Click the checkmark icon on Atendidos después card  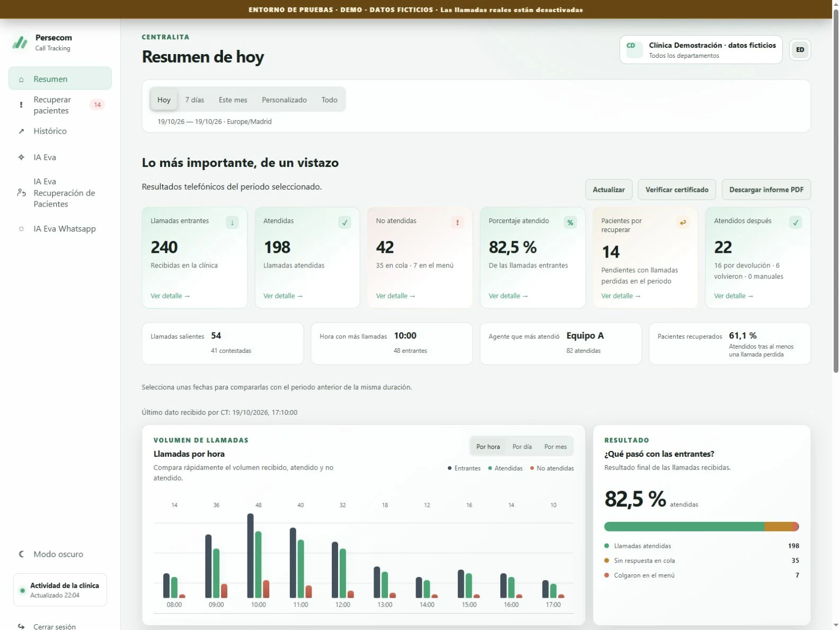pos(795,223)
